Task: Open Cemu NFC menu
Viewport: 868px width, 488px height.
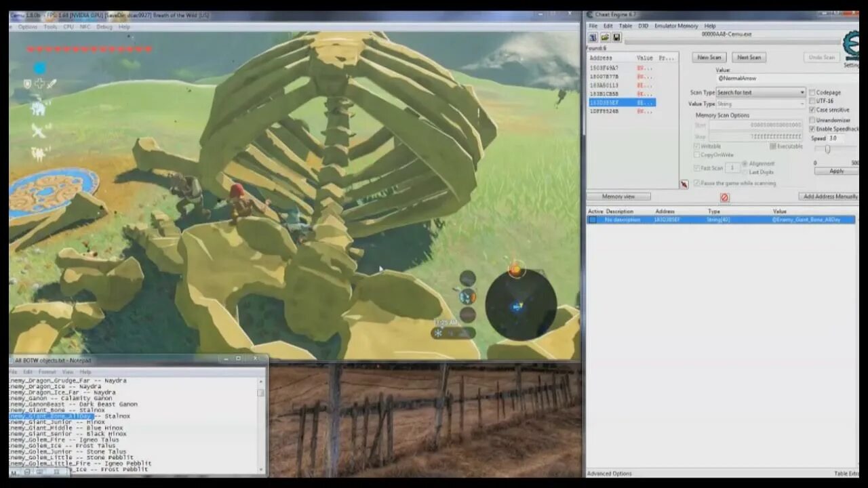Action: point(85,27)
